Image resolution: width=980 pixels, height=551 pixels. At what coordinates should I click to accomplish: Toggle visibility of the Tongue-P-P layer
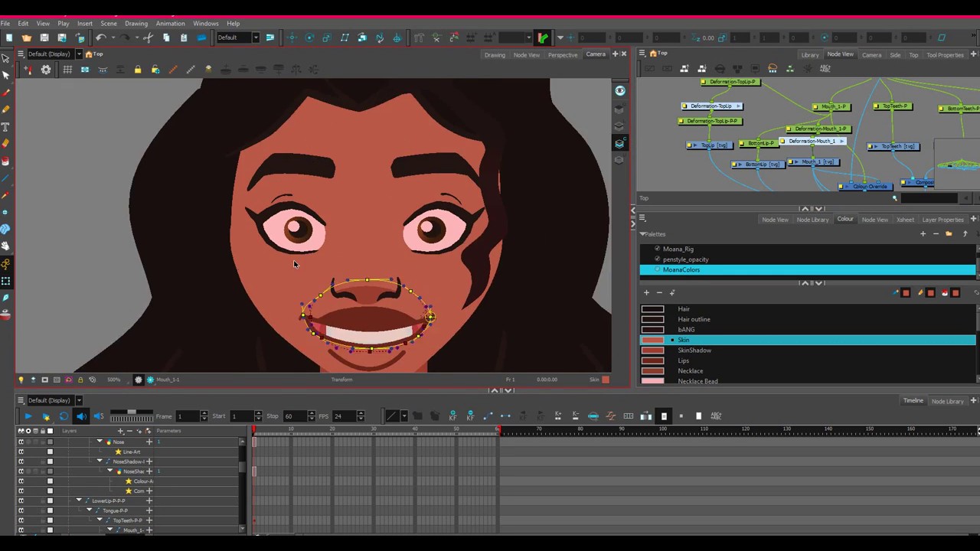click(x=21, y=510)
